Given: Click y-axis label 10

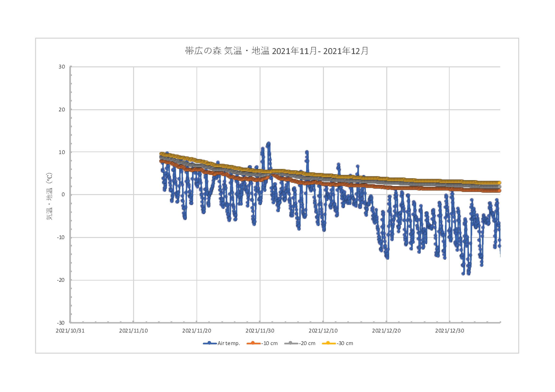Looking at the screenshot, I should click(62, 152).
